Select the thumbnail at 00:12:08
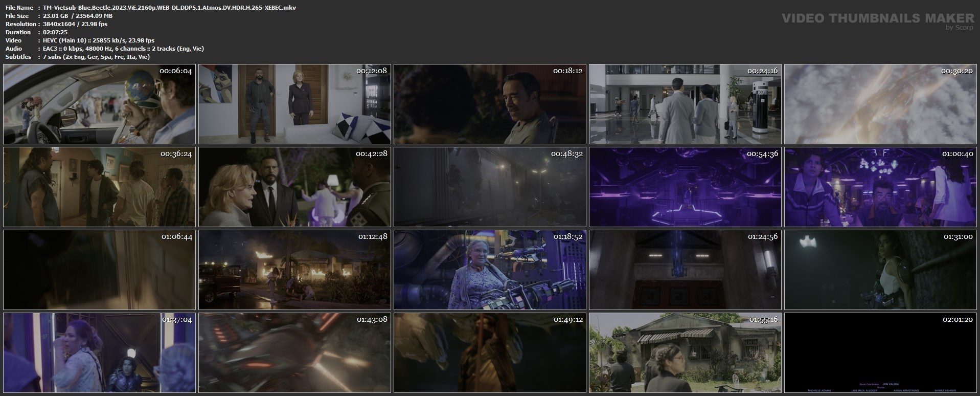This screenshot has width=980, height=396. 294,104
